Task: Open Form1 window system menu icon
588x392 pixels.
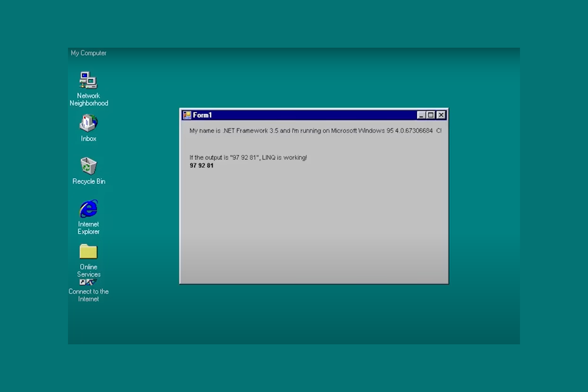Action: [x=187, y=115]
